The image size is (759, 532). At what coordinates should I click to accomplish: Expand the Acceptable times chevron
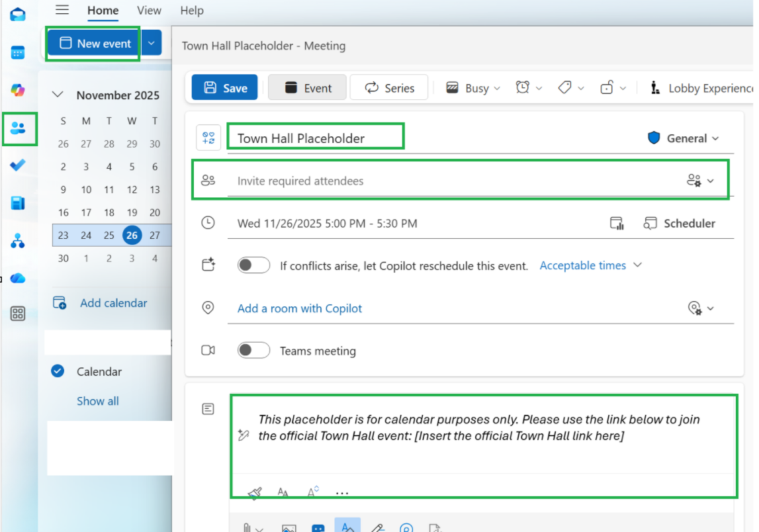click(x=637, y=265)
